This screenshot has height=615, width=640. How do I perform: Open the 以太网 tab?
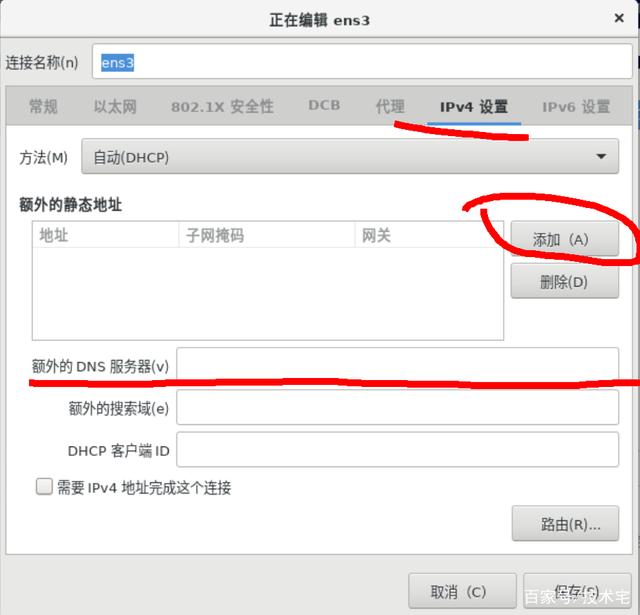coord(115,107)
